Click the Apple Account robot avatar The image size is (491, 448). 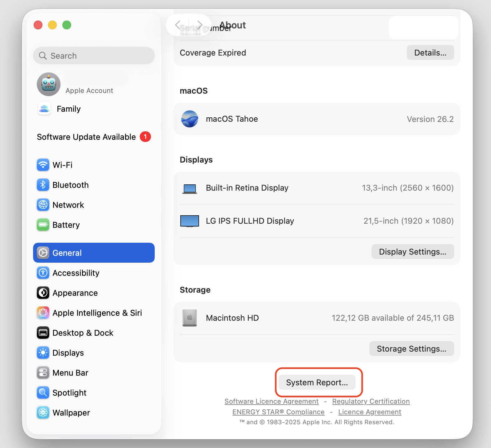(x=49, y=84)
